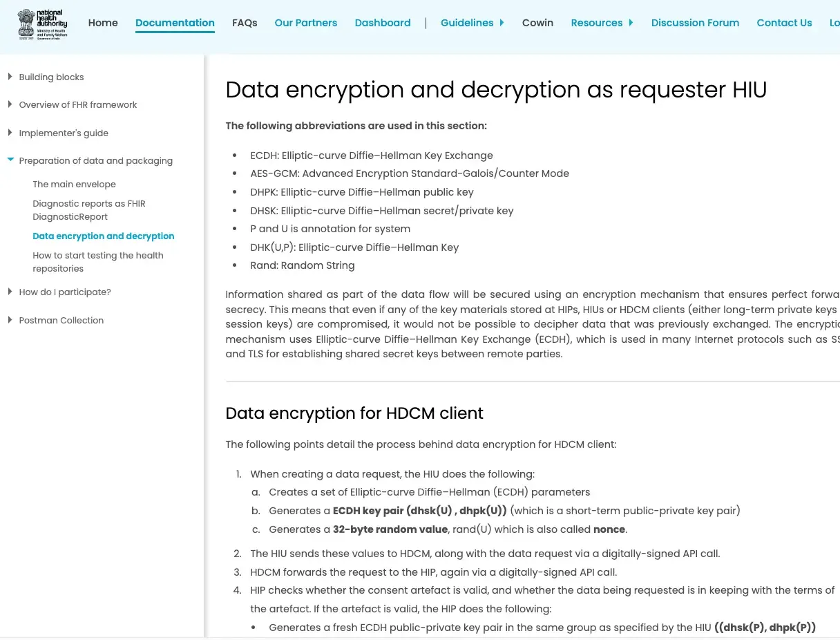This screenshot has width=840, height=640.
Task: Click the triangle next to Postman Collection
Action: tap(10, 320)
